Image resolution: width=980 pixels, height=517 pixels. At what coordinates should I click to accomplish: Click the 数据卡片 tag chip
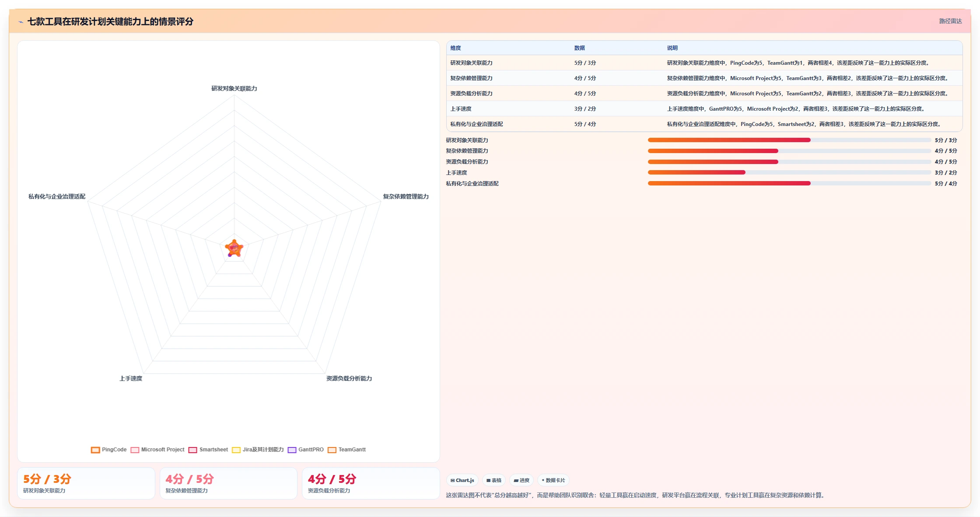[x=553, y=480]
